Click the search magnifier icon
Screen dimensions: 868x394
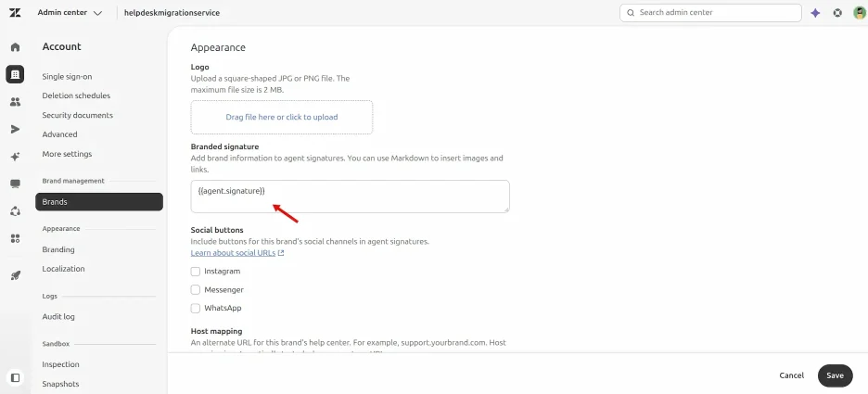(x=630, y=13)
